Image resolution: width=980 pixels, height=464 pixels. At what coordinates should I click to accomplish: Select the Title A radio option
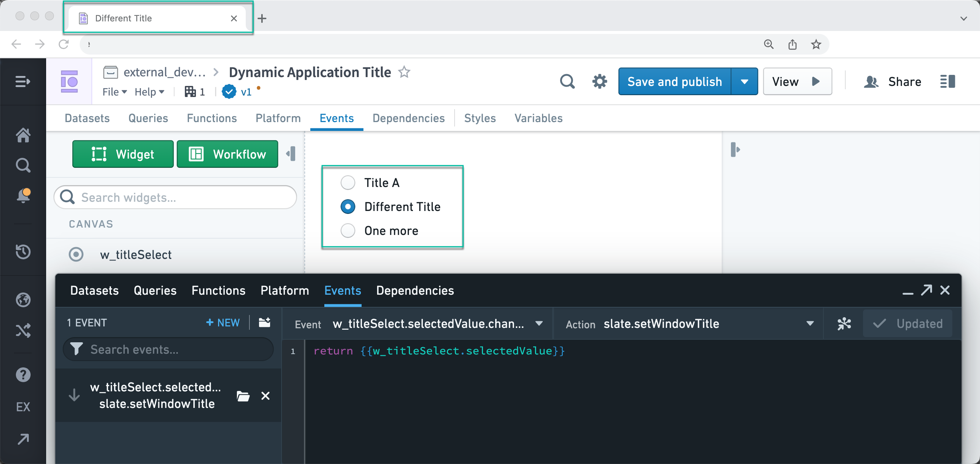pos(348,183)
